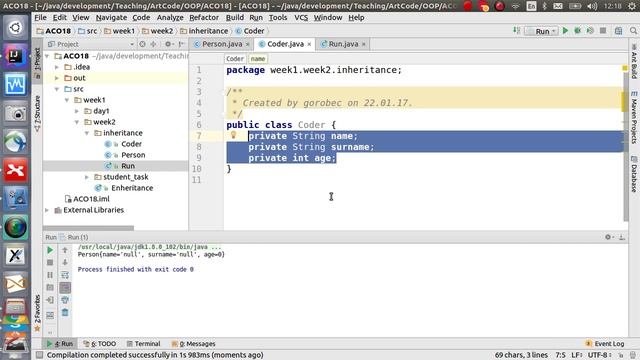Open the Refactor menu

(204, 18)
